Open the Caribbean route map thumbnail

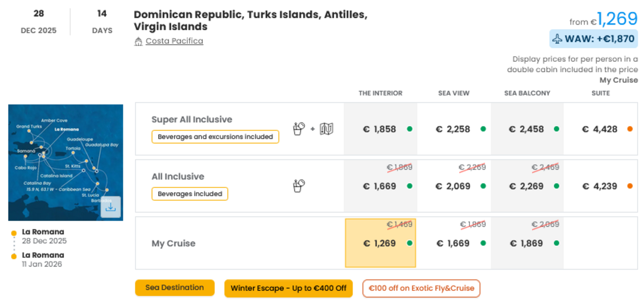click(x=66, y=163)
